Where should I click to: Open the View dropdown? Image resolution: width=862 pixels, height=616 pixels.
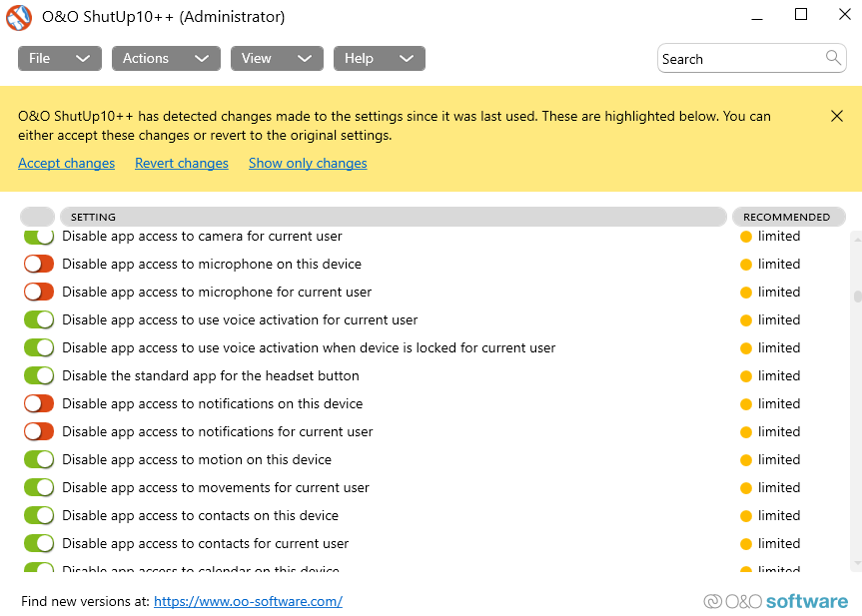coord(277,58)
